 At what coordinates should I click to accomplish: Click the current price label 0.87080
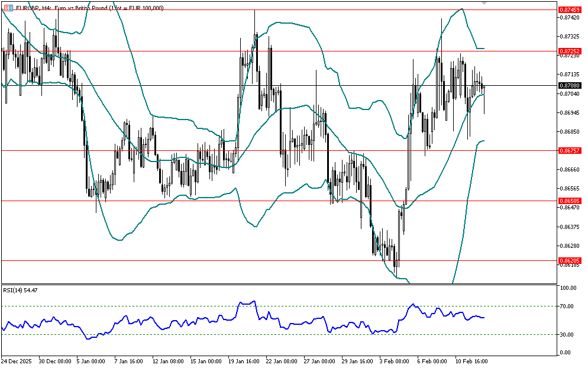[x=570, y=86]
